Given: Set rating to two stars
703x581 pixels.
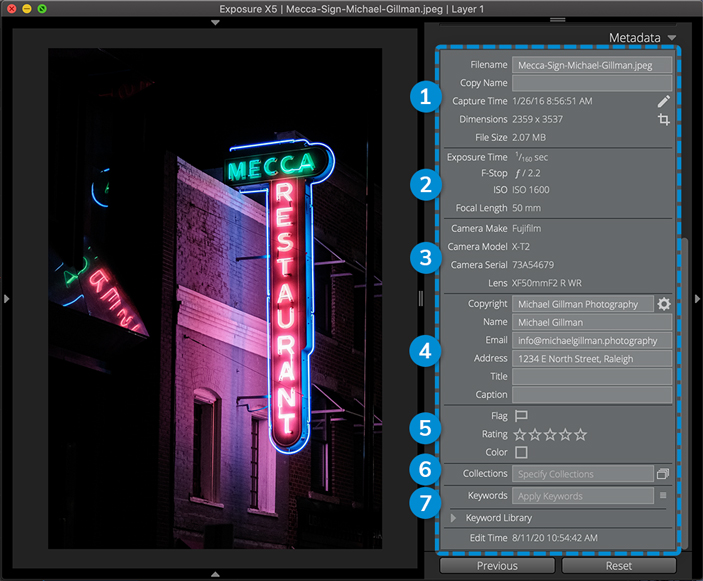Looking at the screenshot, I should click(x=535, y=434).
